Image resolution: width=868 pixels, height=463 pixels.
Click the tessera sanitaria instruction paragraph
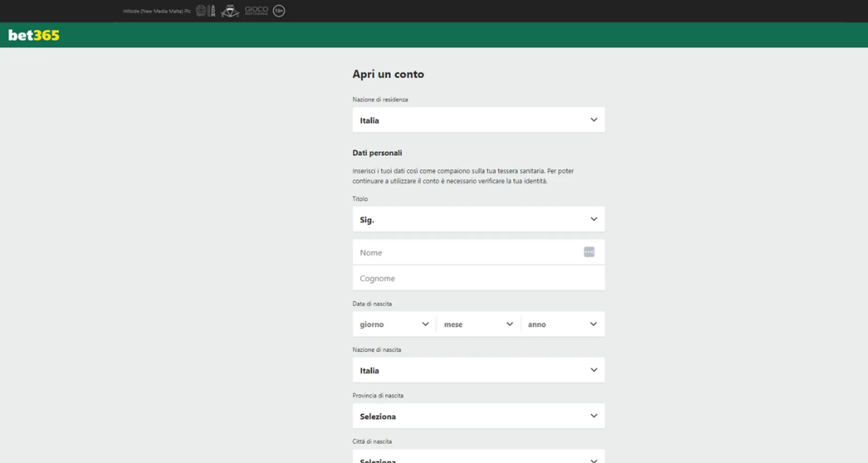(463, 176)
